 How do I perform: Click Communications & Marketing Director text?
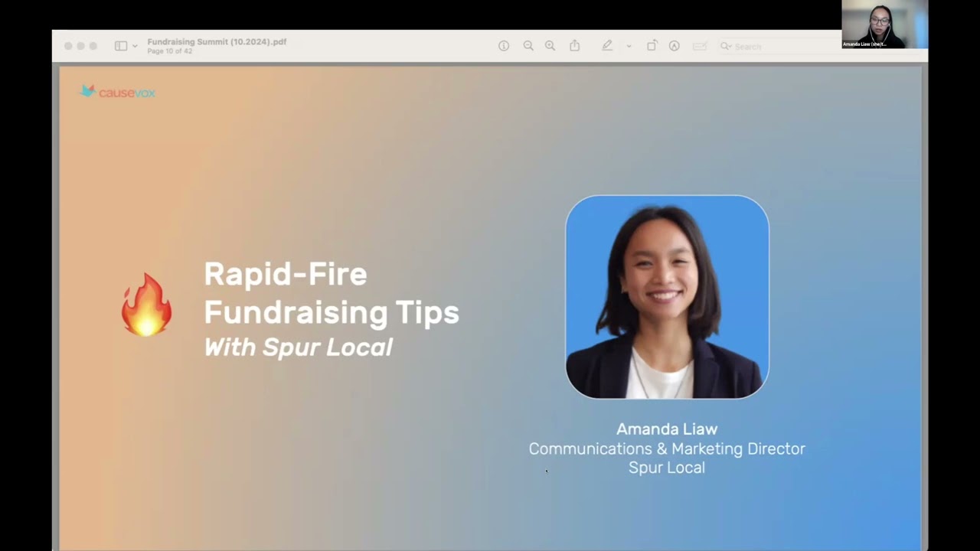[x=667, y=448]
